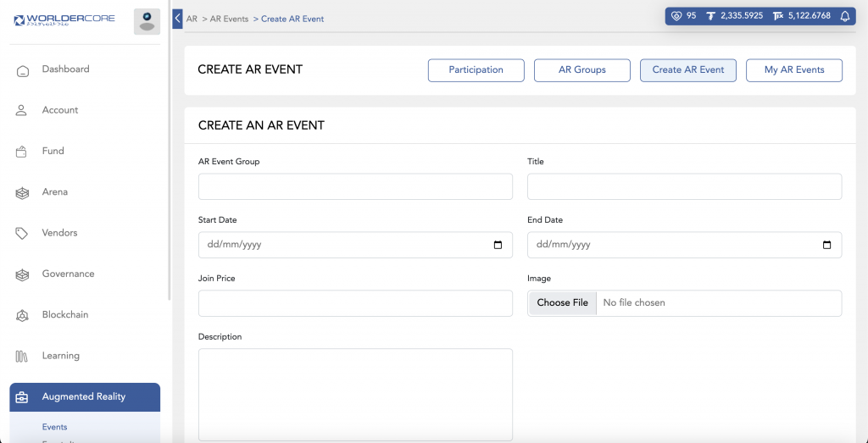View My AR Events
The image size is (868, 443).
(x=794, y=70)
